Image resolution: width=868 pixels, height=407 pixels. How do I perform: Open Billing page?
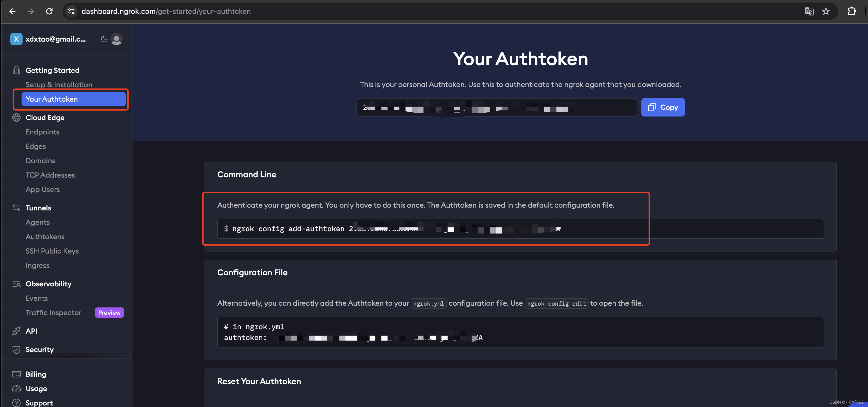point(36,374)
